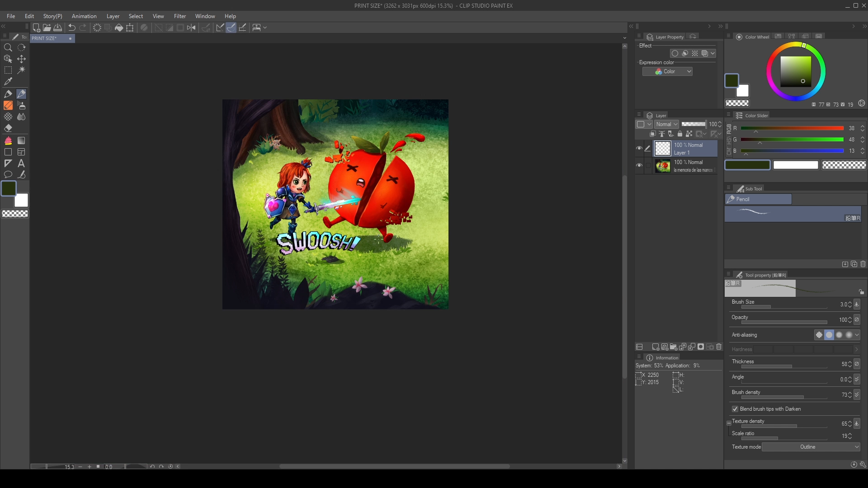Viewport: 868px width, 488px height.
Task: Switch to the PRINT SIZE document tab
Action: (52, 38)
